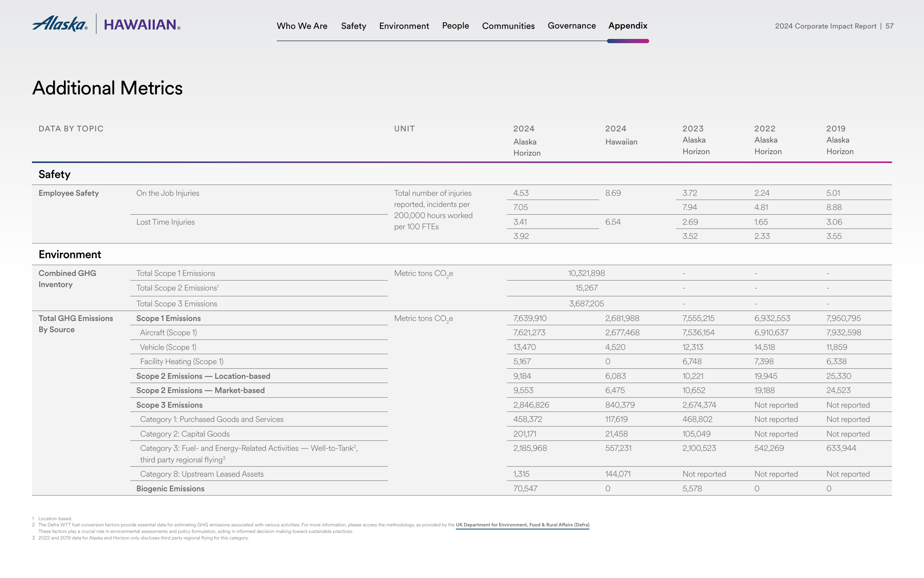This screenshot has height=578, width=924.
Task: Click Scope 2 Emissions — Location-based label
Action: (203, 376)
